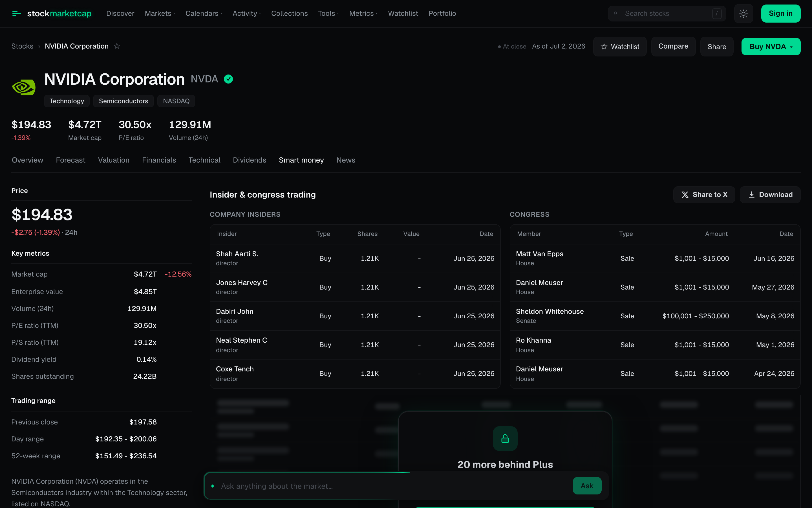
Task: Click the Enterprise value $4.85T figure
Action: 145,292
